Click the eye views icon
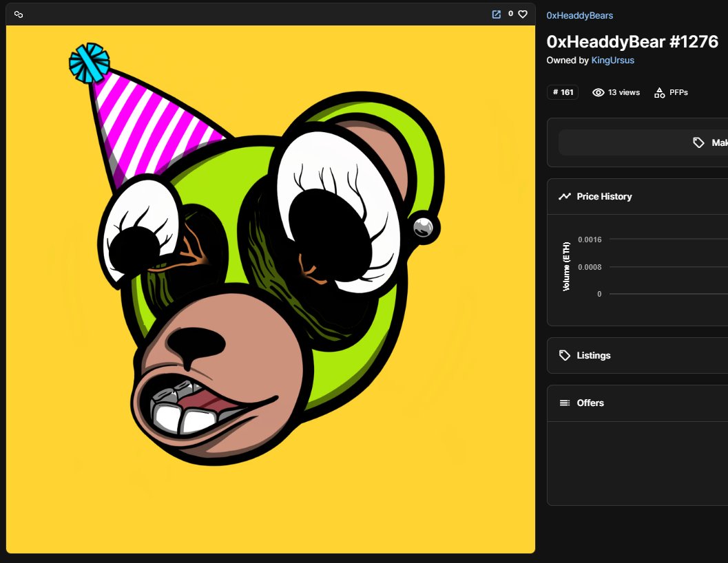This screenshot has height=563, width=728. tap(598, 92)
